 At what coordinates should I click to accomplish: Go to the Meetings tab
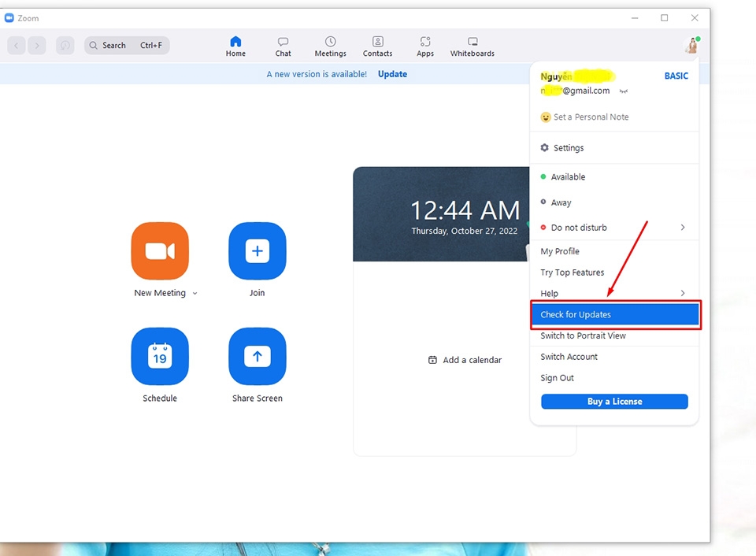point(330,46)
